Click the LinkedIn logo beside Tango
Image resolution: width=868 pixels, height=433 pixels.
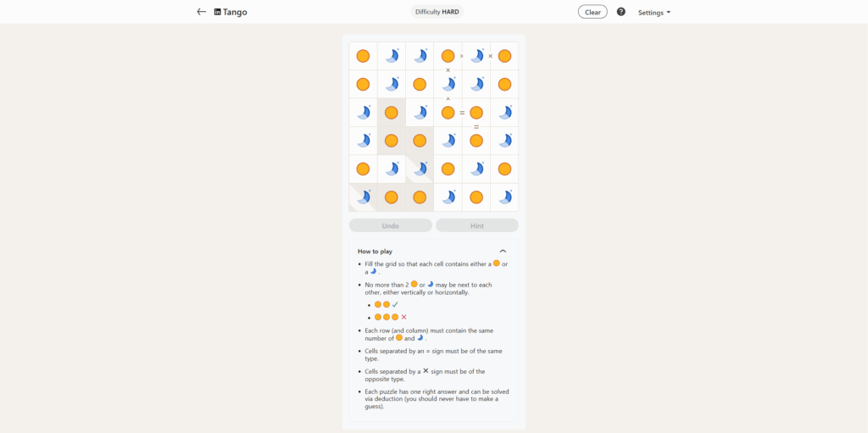[x=218, y=12]
